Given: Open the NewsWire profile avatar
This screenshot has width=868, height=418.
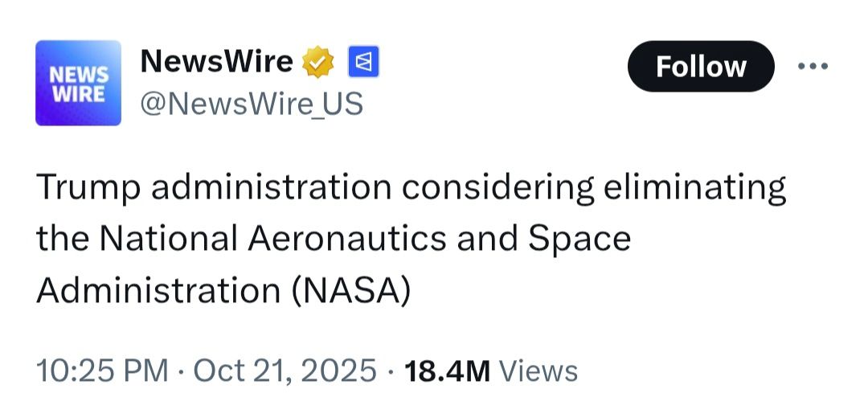Looking at the screenshot, I should tap(78, 83).
